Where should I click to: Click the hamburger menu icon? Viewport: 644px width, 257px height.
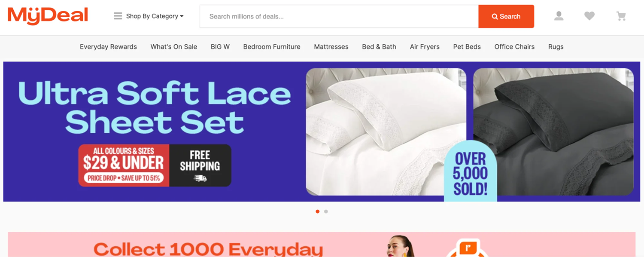pos(118,16)
